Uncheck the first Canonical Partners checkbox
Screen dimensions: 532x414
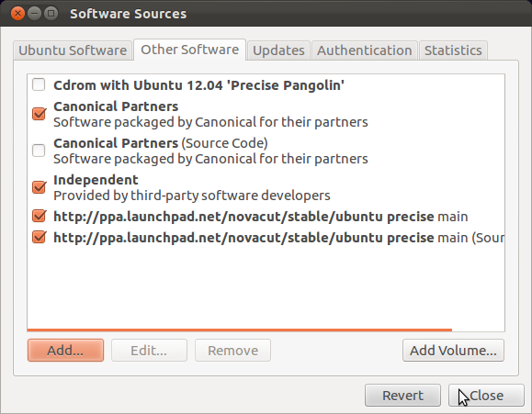click(39, 114)
